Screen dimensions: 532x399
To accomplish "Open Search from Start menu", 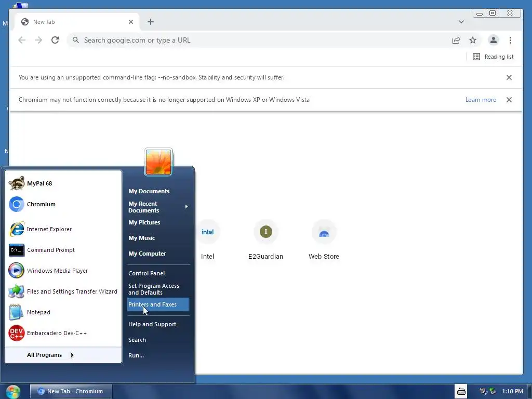I will coord(137,340).
